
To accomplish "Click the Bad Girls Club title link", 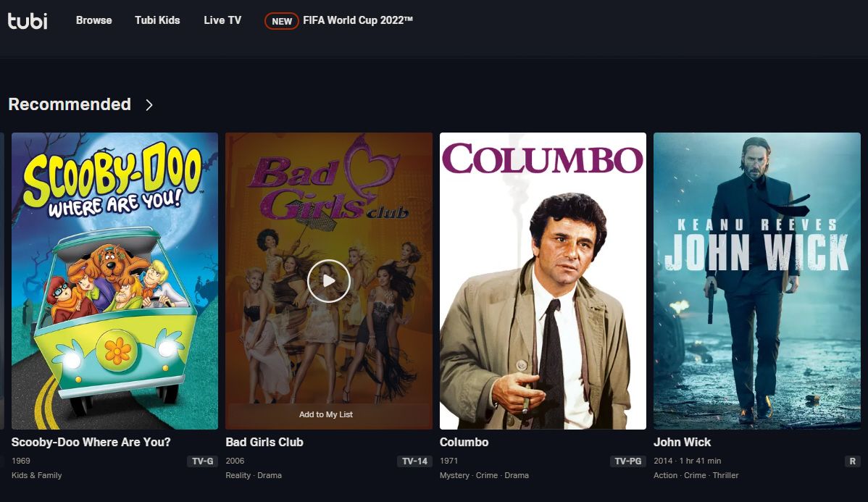I will click(264, 442).
